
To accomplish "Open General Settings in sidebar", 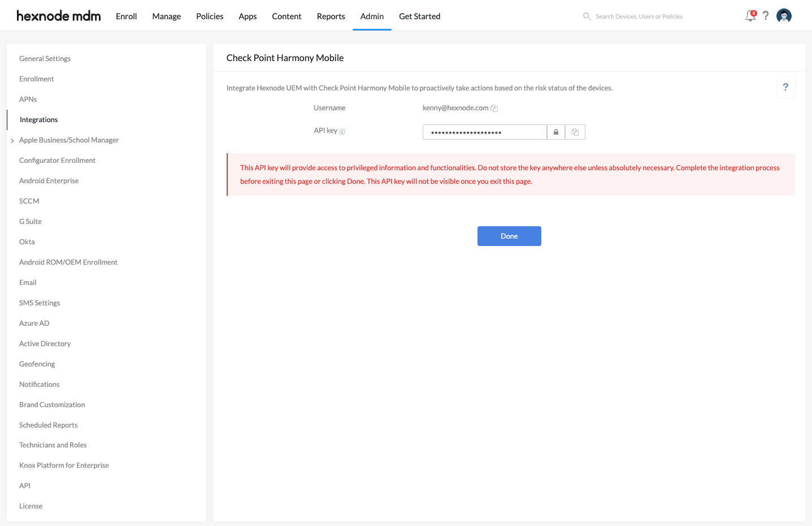I will pyautogui.click(x=45, y=59).
